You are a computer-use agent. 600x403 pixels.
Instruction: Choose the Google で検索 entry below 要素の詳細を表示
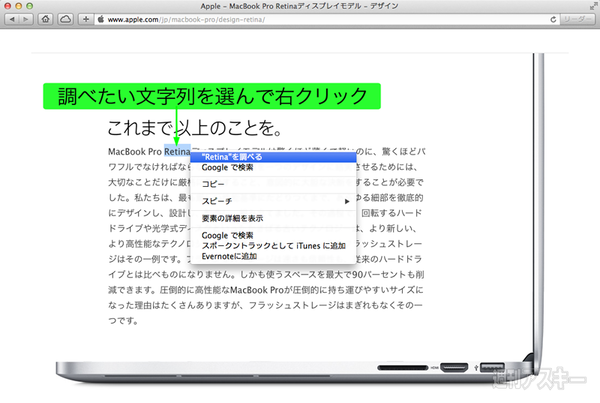[273, 235]
